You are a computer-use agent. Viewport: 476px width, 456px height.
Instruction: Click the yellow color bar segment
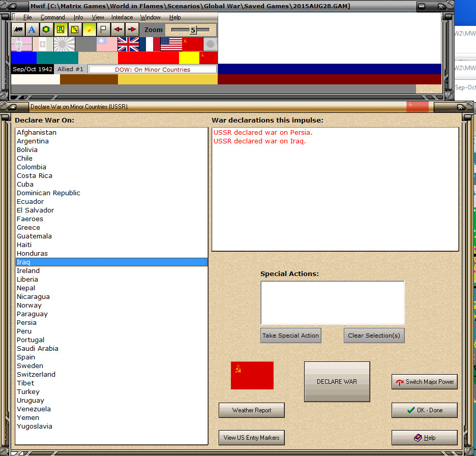(x=189, y=58)
